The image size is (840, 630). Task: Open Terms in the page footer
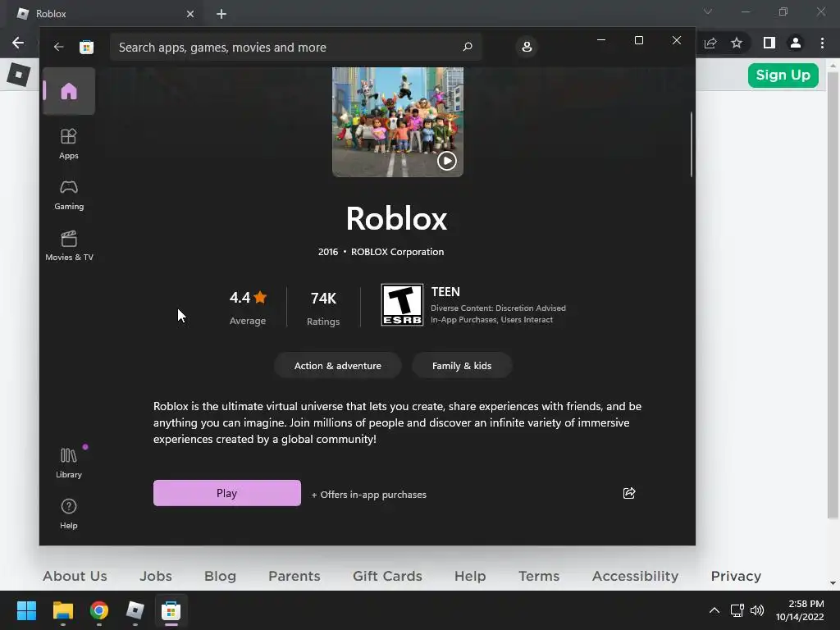[539, 576]
